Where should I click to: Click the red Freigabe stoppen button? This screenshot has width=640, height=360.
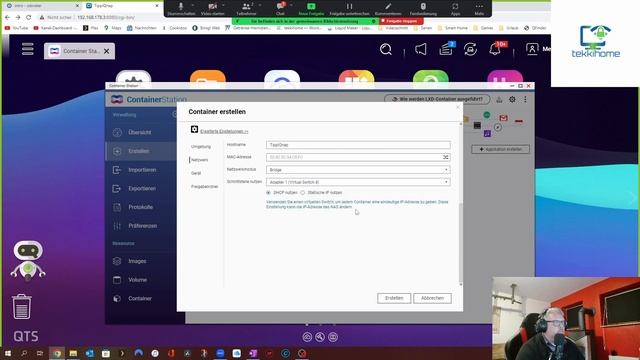(x=401, y=21)
